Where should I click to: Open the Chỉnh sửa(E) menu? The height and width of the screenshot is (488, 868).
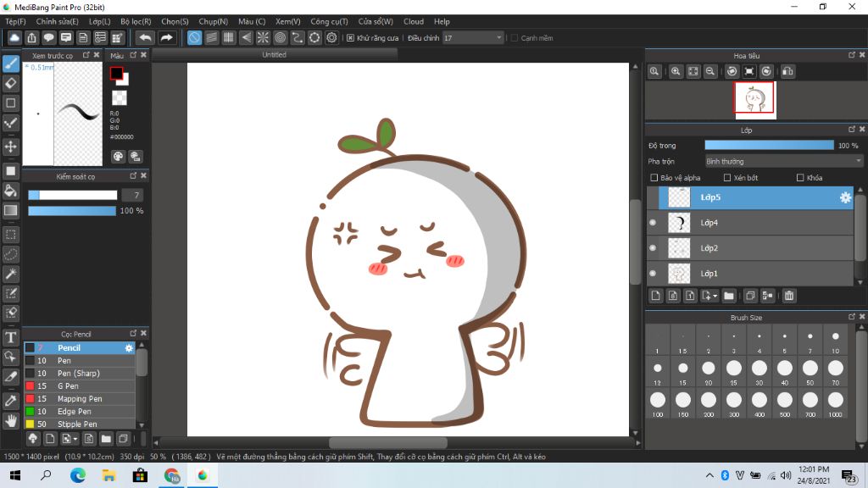tap(57, 21)
